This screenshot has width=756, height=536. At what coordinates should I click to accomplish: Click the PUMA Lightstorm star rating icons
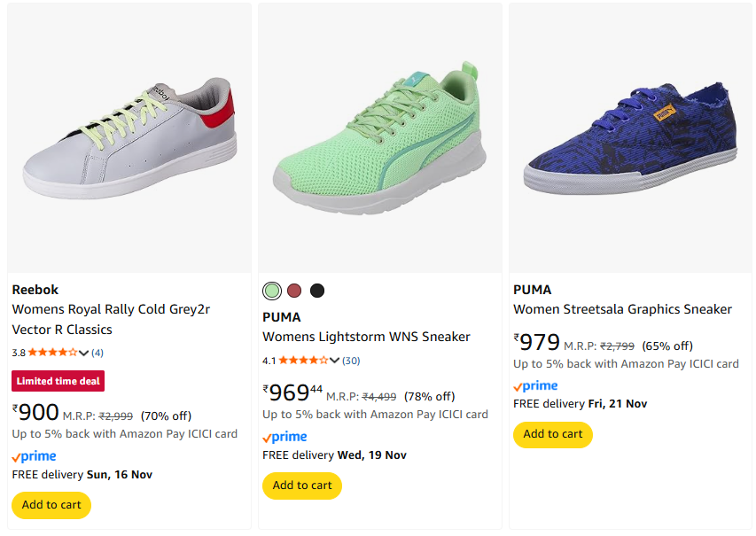[303, 361]
